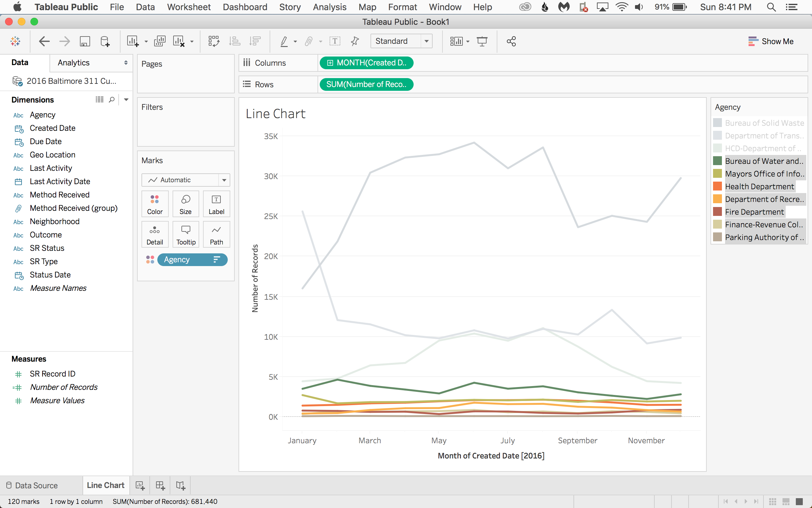Open the Format menu

pos(402,7)
